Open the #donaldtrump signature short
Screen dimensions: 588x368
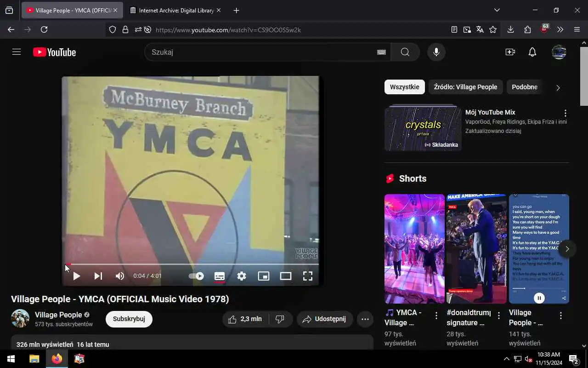coord(477,249)
